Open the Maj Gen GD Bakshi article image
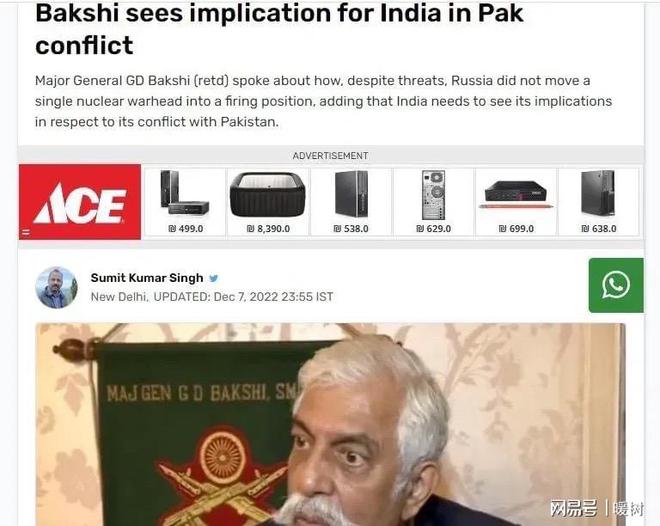Image resolution: width=660 pixels, height=526 pixels. coord(330,424)
